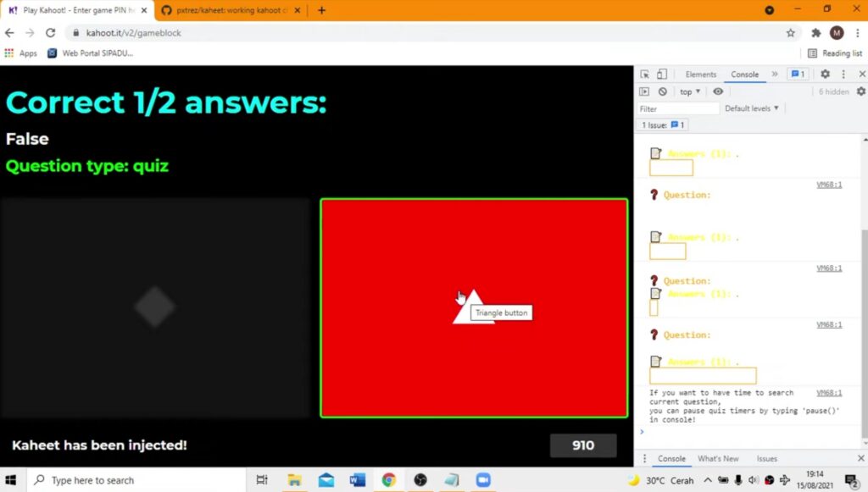Go back in browser navigation
868x492 pixels.
point(9,33)
